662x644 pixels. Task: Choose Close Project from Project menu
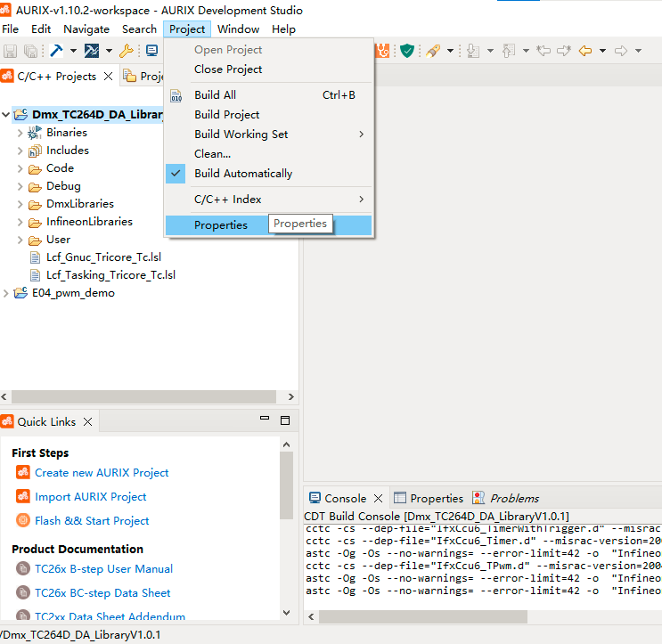pyautogui.click(x=268, y=69)
